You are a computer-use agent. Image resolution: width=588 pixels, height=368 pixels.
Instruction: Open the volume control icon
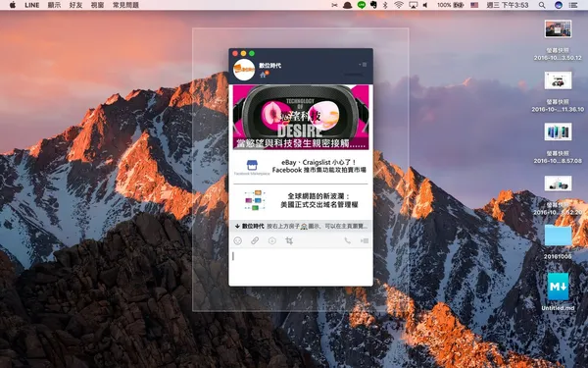[425, 5]
